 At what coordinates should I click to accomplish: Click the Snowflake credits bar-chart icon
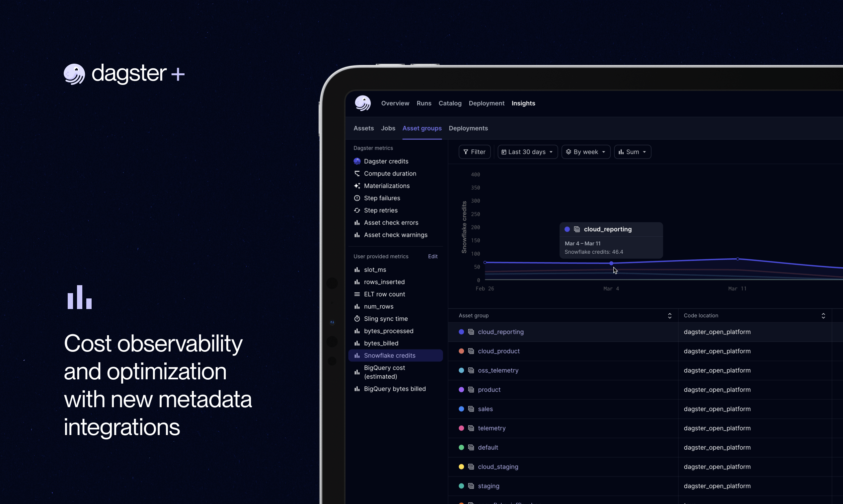pyautogui.click(x=357, y=355)
